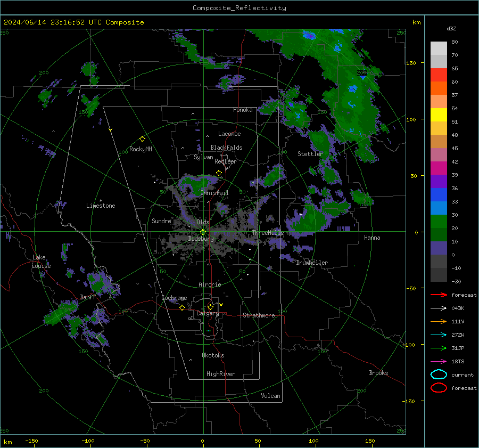Click the 42 dBZ pink color swatch
479x448 pixels.
tap(439, 154)
